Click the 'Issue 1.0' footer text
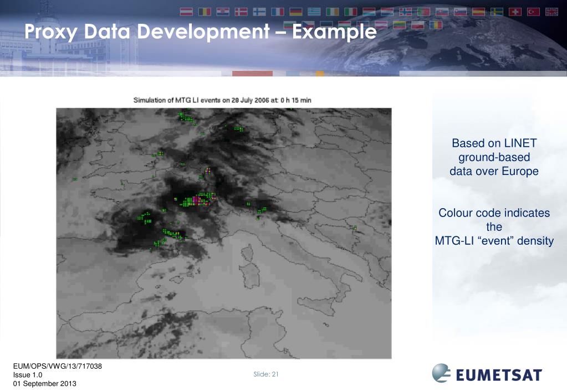Screen dimensions: 567x392 tap(28, 375)
